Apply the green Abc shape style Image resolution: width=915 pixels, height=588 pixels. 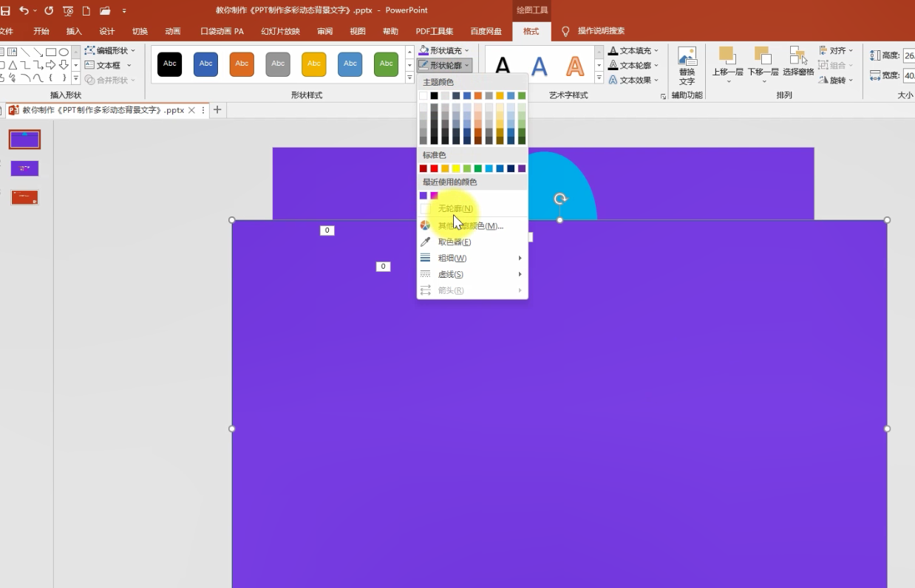(387, 64)
